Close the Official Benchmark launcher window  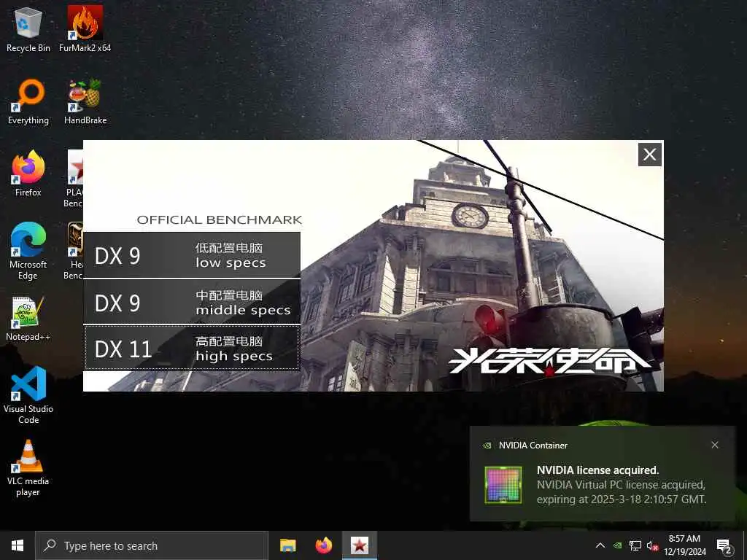pos(649,155)
